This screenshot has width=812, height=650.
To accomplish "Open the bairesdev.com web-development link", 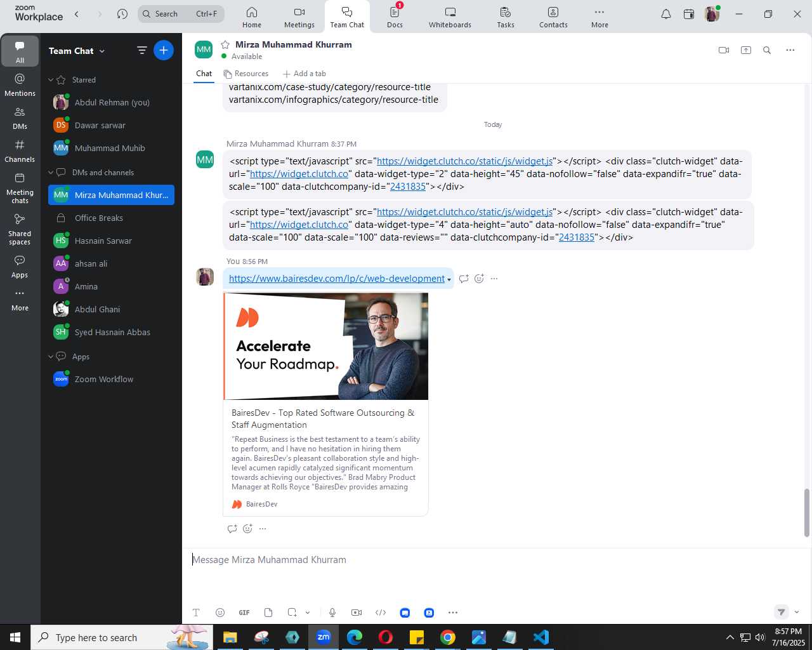I will coord(336,279).
